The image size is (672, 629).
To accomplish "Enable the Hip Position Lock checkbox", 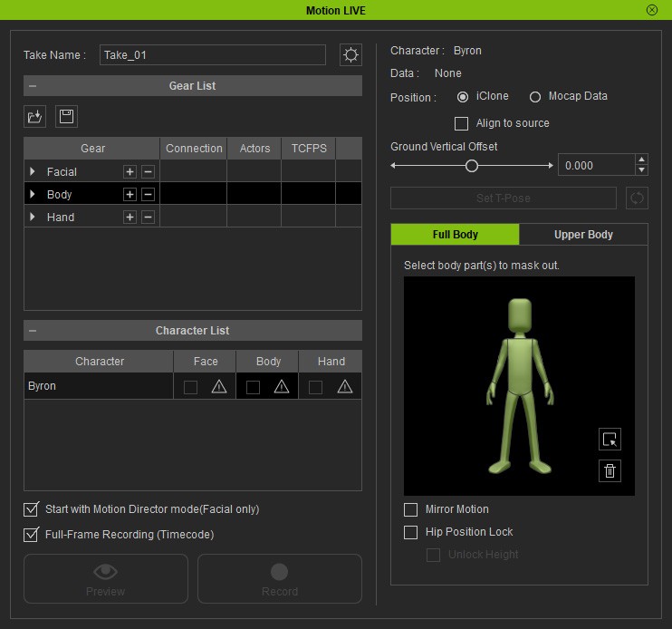I will point(410,533).
